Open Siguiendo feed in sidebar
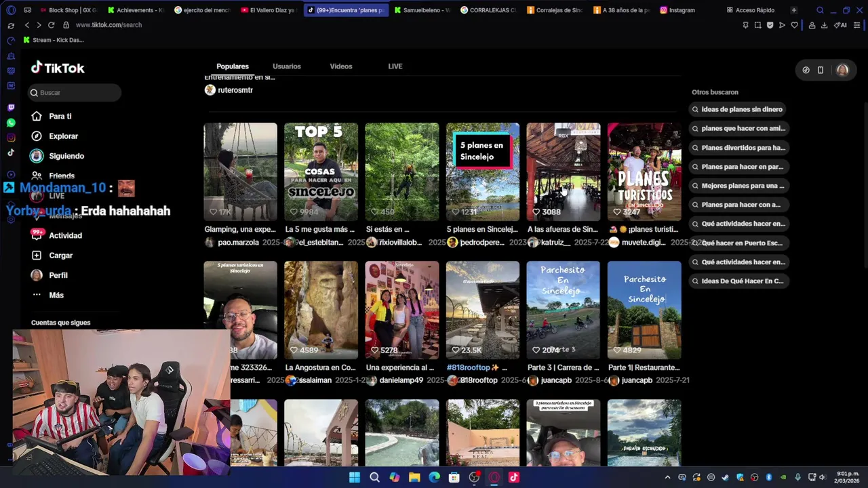868x488 pixels. click(58, 156)
